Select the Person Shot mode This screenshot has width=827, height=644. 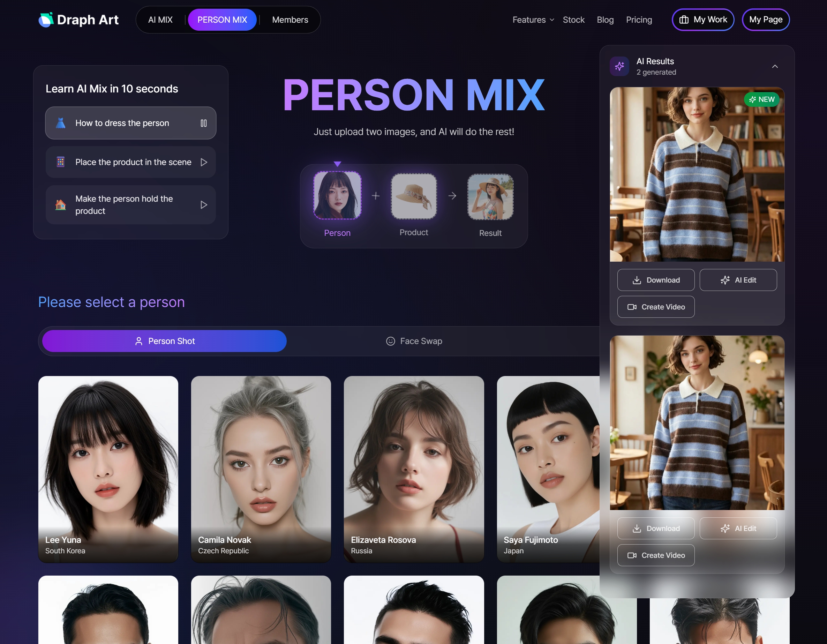pos(164,341)
